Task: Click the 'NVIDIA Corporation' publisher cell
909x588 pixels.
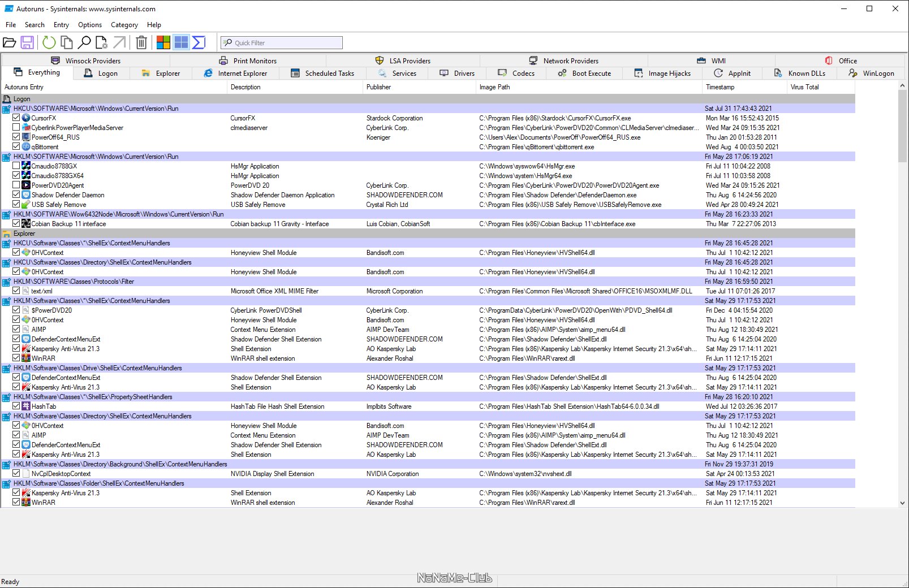Action: coord(393,474)
